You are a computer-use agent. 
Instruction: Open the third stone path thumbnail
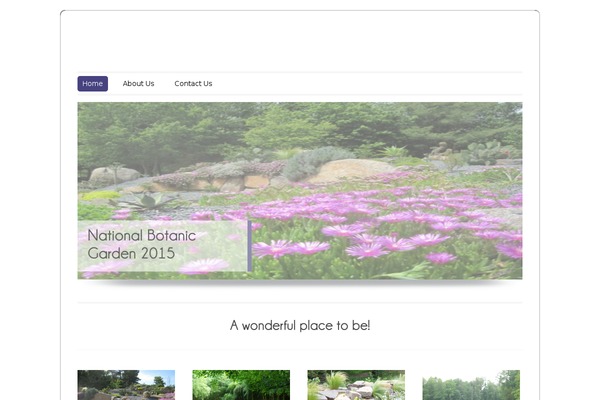click(356, 385)
